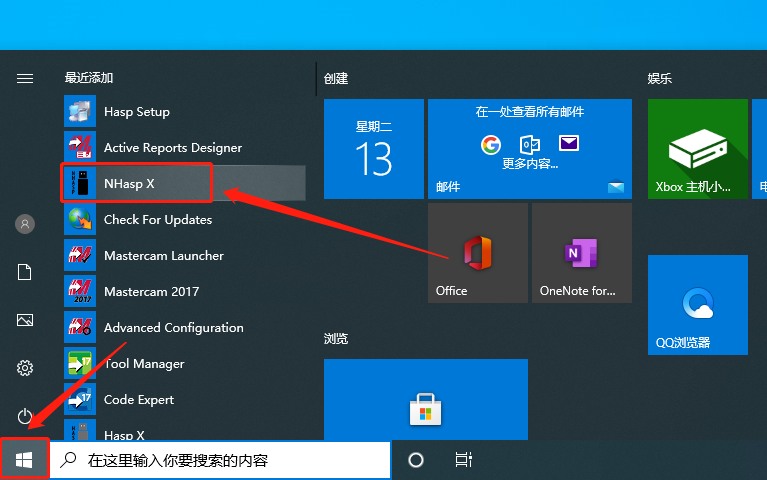This screenshot has width=767, height=480.
Task: Open Advanced Configuration icon
Action: point(80,327)
